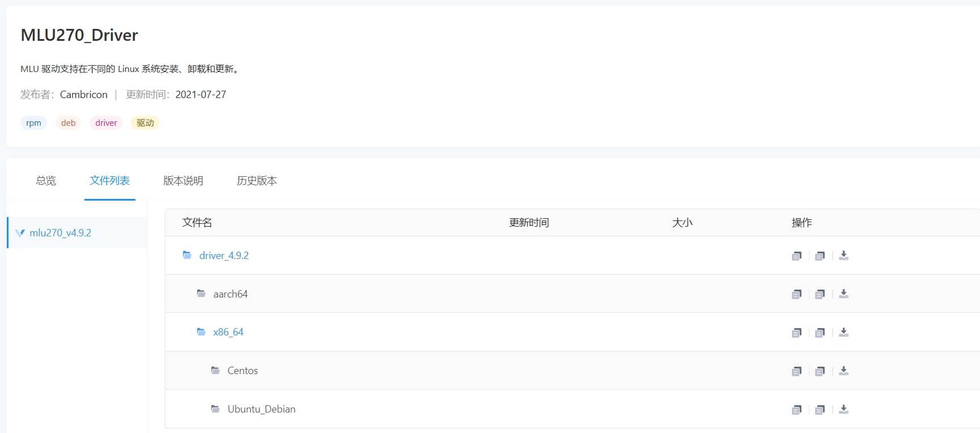Click the middle copy icon in Centos row
This screenshot has height=433, width=980.
click(x=820, y=371)
